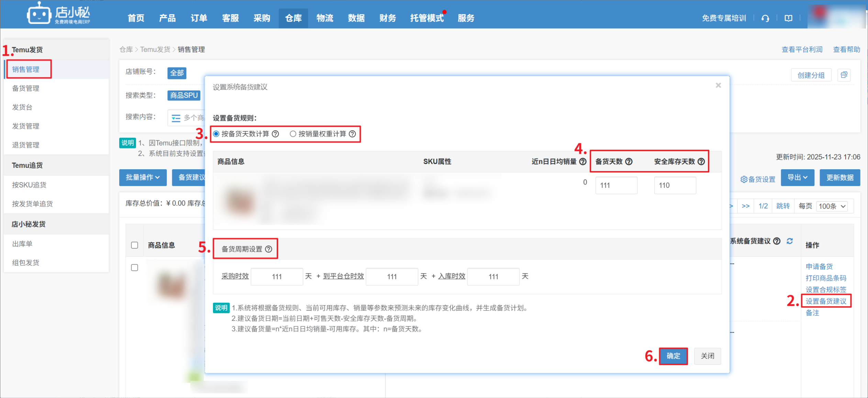Switch to 按销量权重计算 calculation rule
This screenshot has height=398, width=868.
click(293, 134)
